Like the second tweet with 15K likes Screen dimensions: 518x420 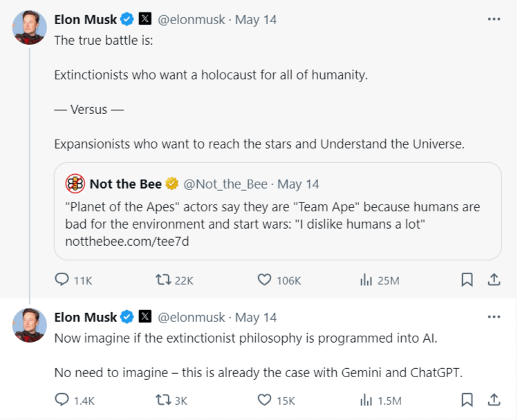264,400
